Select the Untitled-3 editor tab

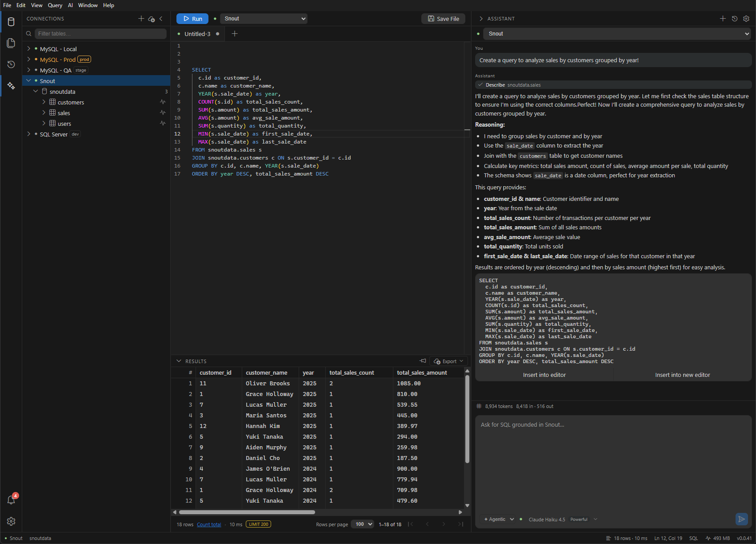[198, 34]
